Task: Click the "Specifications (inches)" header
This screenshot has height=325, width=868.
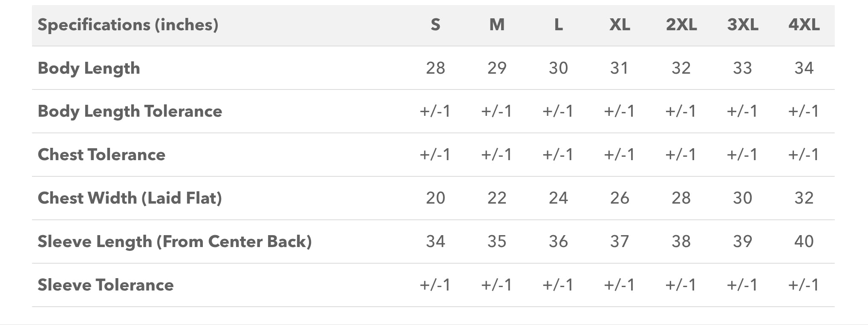Action: tap(128, 25)
